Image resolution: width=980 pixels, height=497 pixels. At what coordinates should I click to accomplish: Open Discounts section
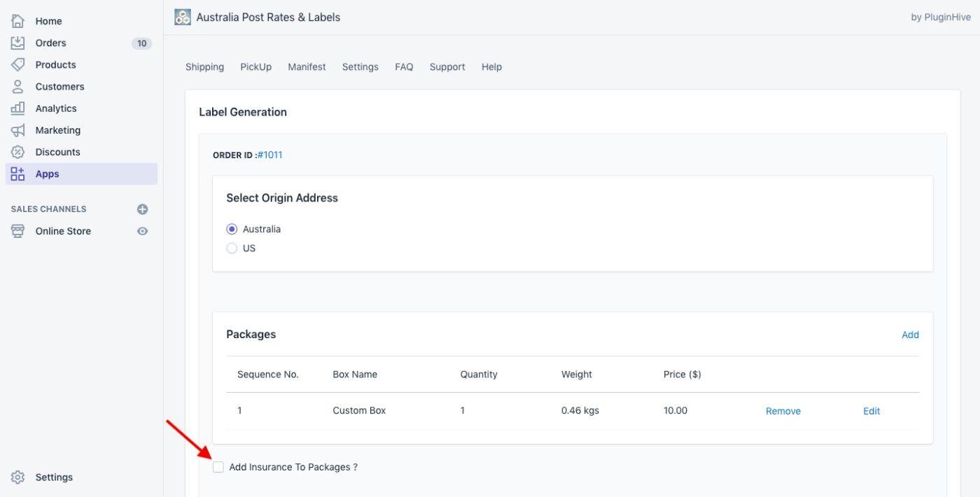58,152
